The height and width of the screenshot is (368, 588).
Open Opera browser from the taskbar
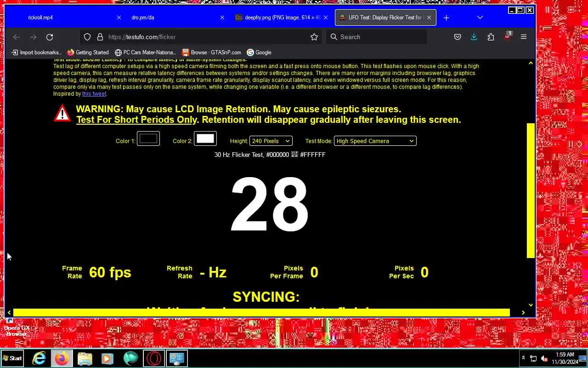tap(154, 358)
